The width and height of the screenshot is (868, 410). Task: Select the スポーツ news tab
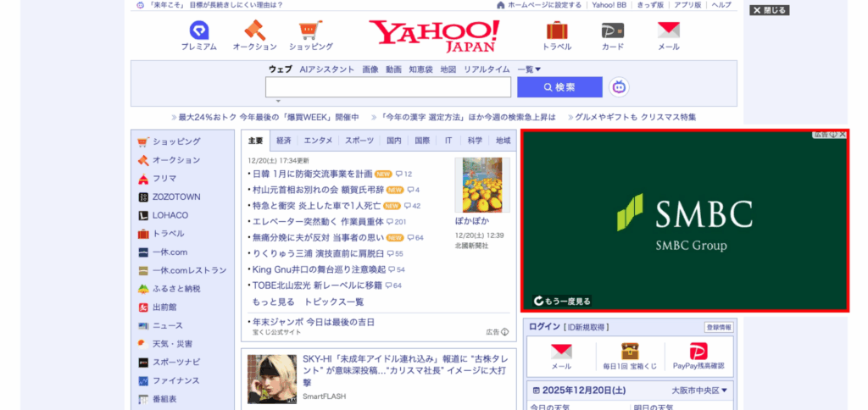(x=359, y=141)
